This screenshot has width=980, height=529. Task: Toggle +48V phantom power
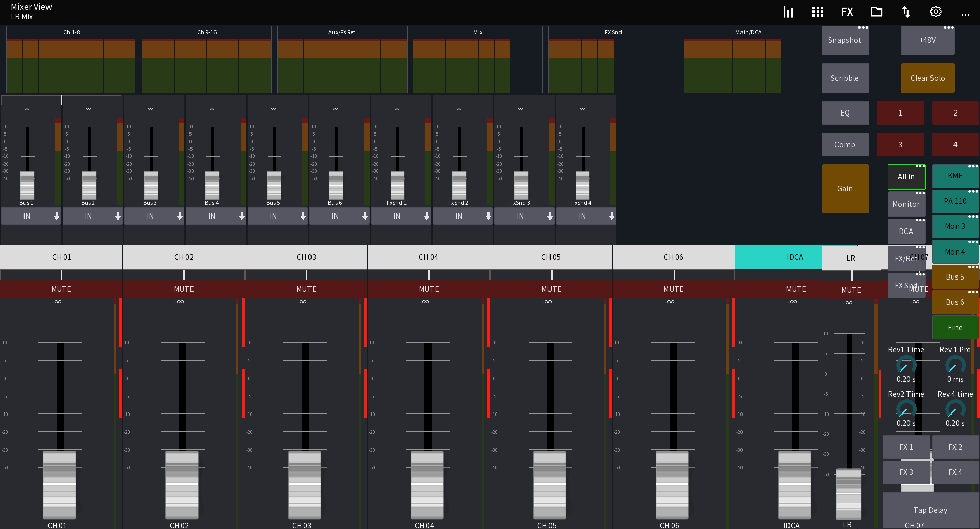[x=928, y=40]
